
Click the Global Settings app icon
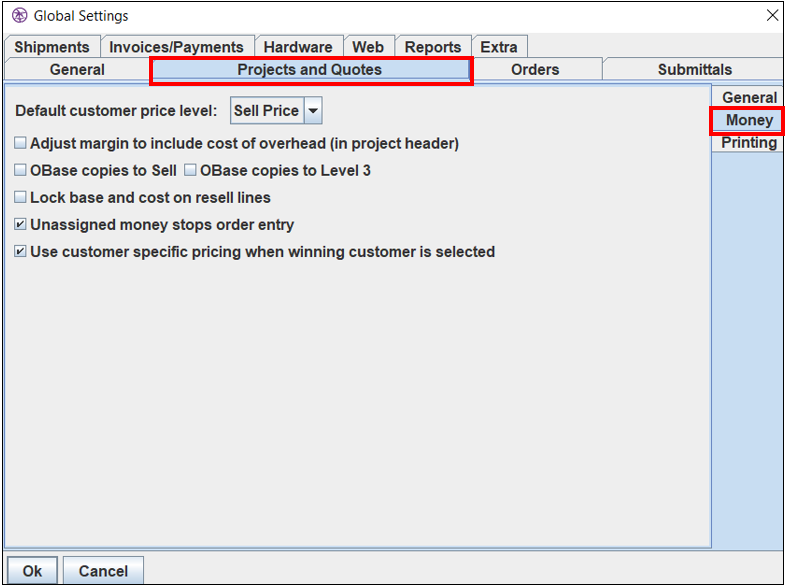(x=19, y=16)
